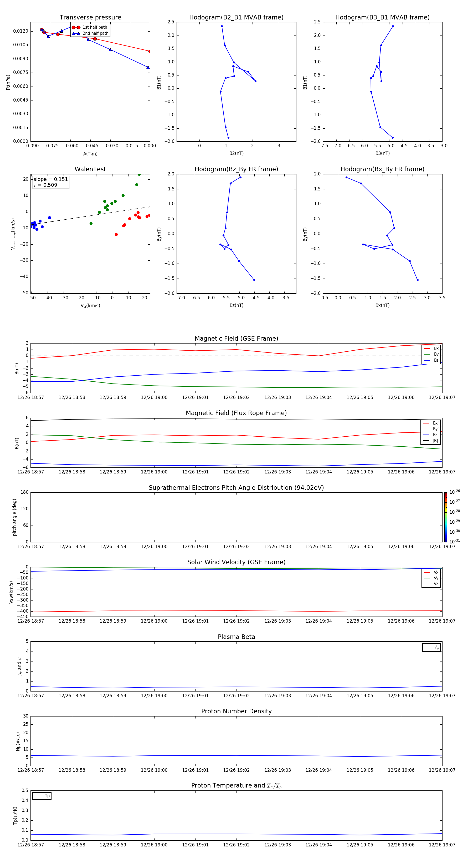Click the "By" entry in GSE legend

[431, 355]
